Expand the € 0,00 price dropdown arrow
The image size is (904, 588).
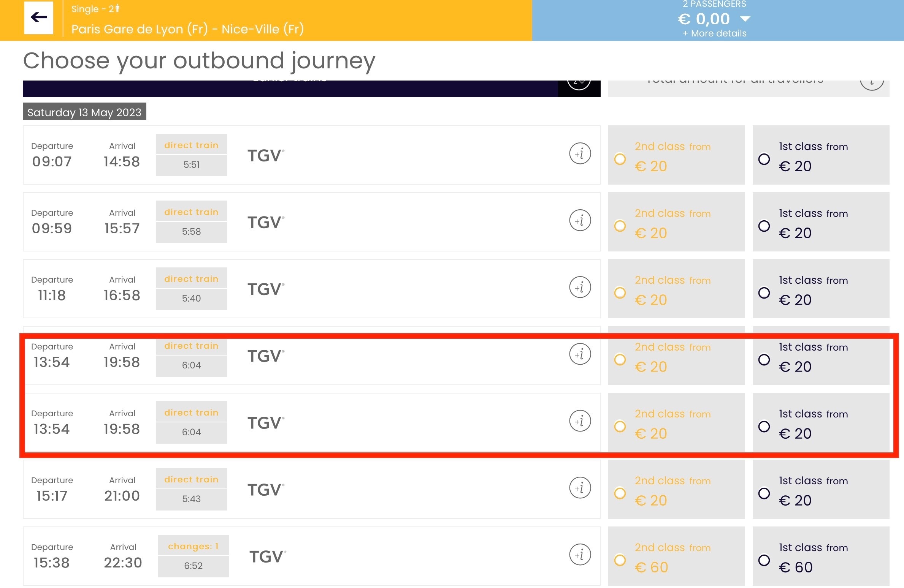pos(745,19)
